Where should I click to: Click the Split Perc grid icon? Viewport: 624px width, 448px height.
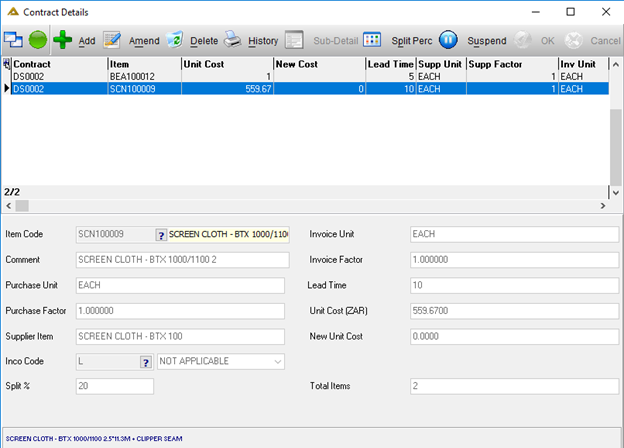point(372,40)
